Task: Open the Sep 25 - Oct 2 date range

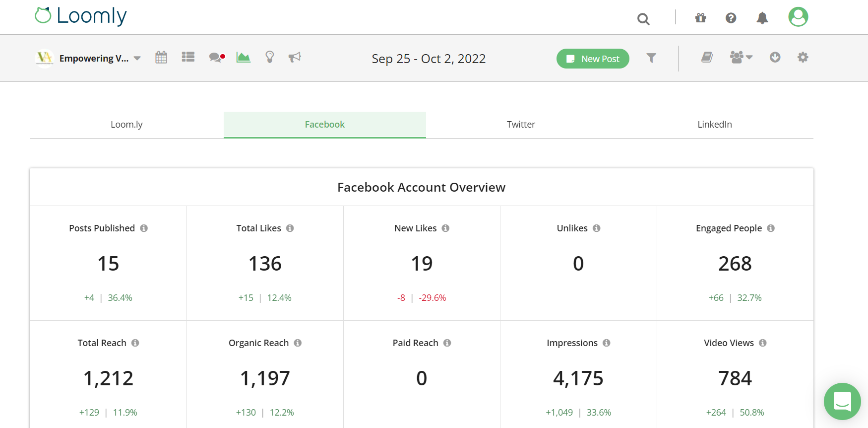Action: (429, 59)
